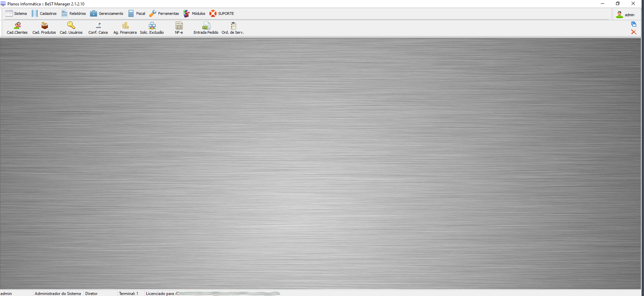Launch the NF-e invoice tool
The image size is (644, 296).
pos(179,28)
